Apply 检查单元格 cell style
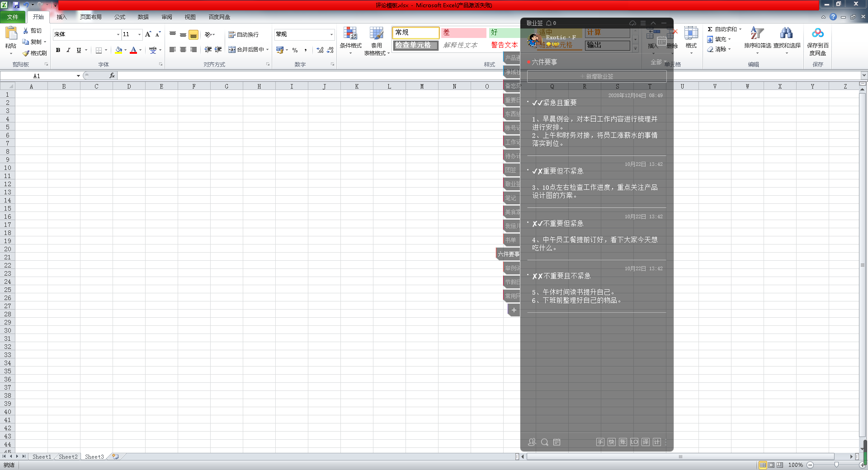 pyautogui.click(x=415, y=45)
